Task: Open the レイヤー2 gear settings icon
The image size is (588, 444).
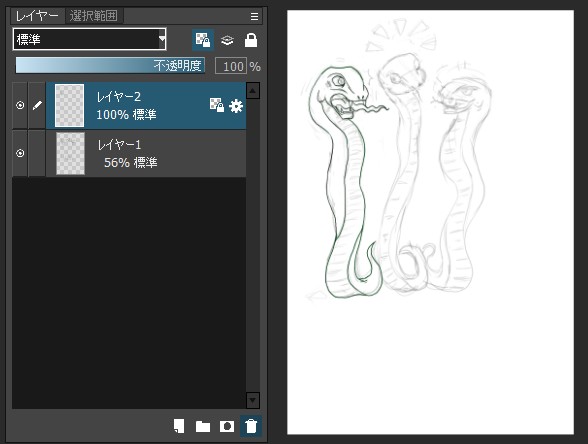Action: (x=236, y=106)
